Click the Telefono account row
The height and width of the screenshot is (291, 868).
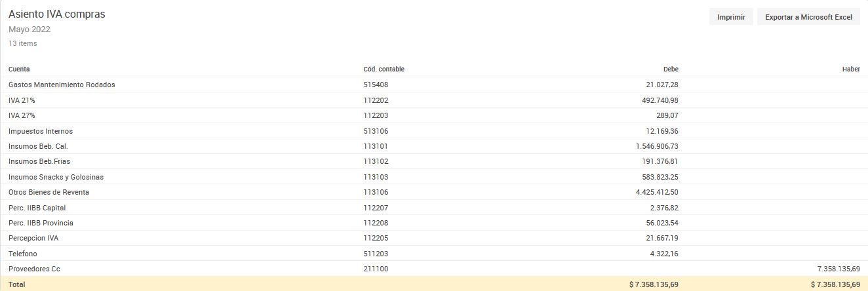pos(434,254)
